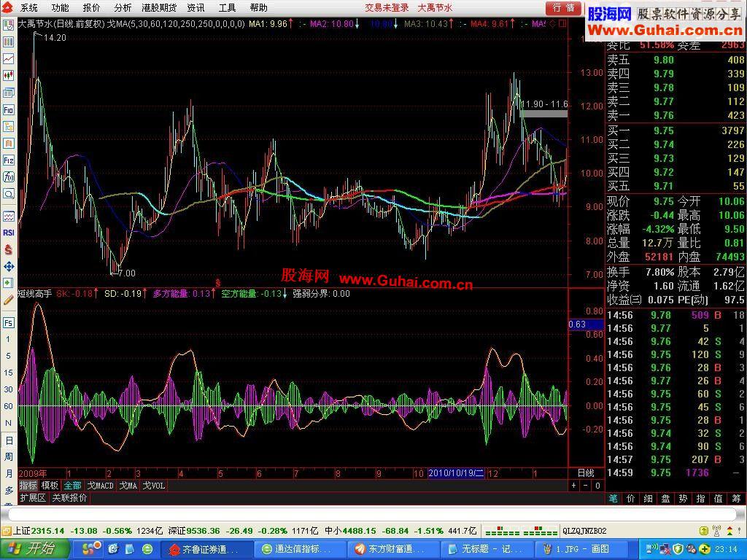Click the green arrow panel icon in sidebar
The width and height of the screenshot is (747, 560).
click(8, 283)
